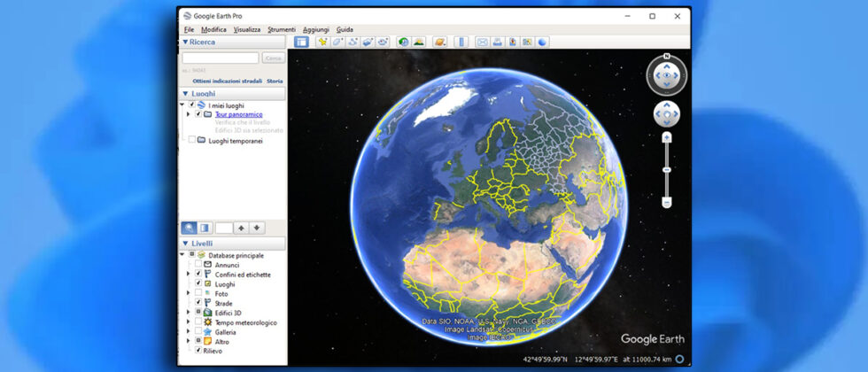Viewport: 868px width, 372px height.
Task: Open the Visualizza menu
Action: [x=247, y=29]
